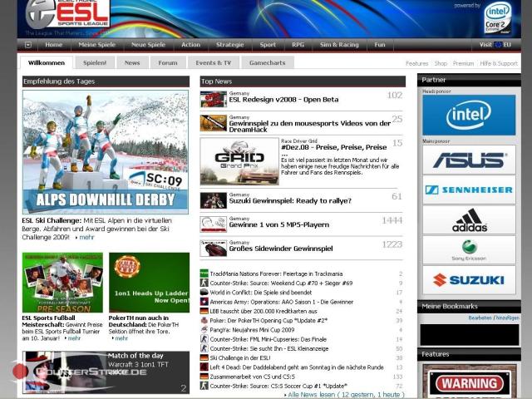The image size is (532, 399).
Task: Click World in Conflict game icon
Action: [x=204, y=292]
